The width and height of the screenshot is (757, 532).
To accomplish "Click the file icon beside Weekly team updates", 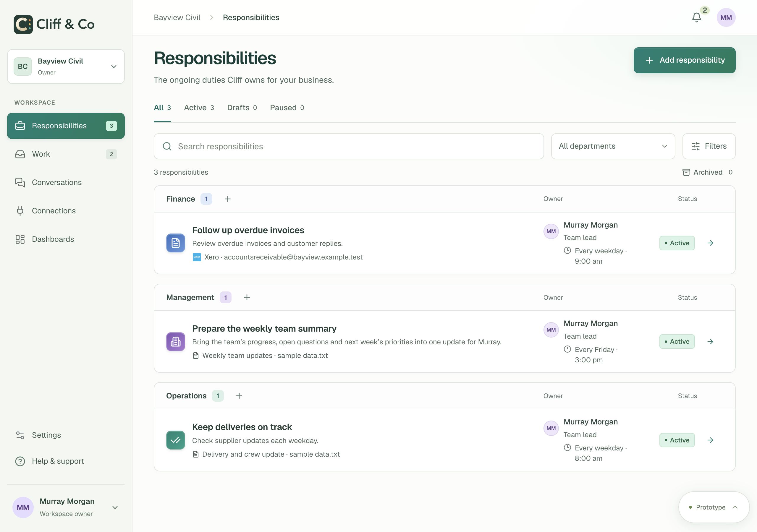I will pyautogui.click(x=195, y=356).
